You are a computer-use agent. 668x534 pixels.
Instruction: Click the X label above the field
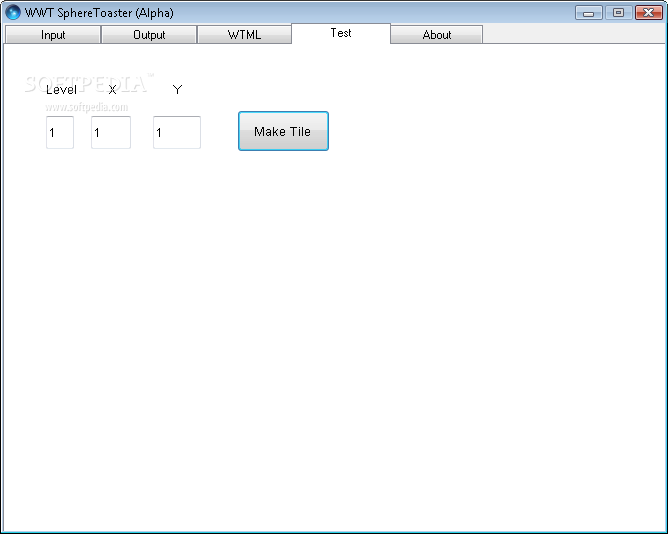pyautogui.click(x=112, y=90)
